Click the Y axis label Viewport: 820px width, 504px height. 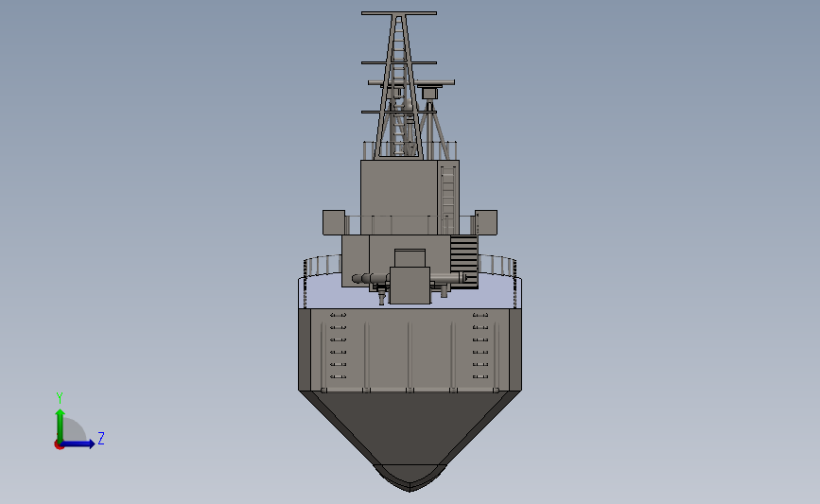(60, 398)
